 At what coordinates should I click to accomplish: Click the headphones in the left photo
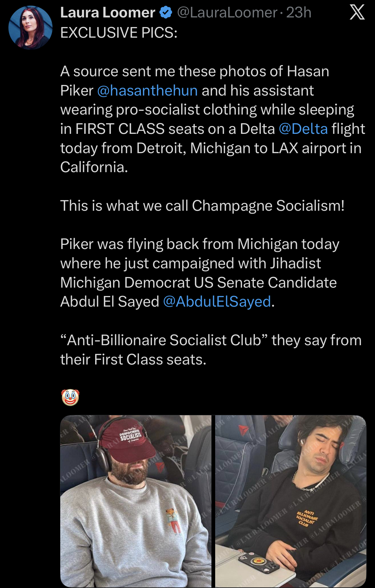tap(103, 458)
